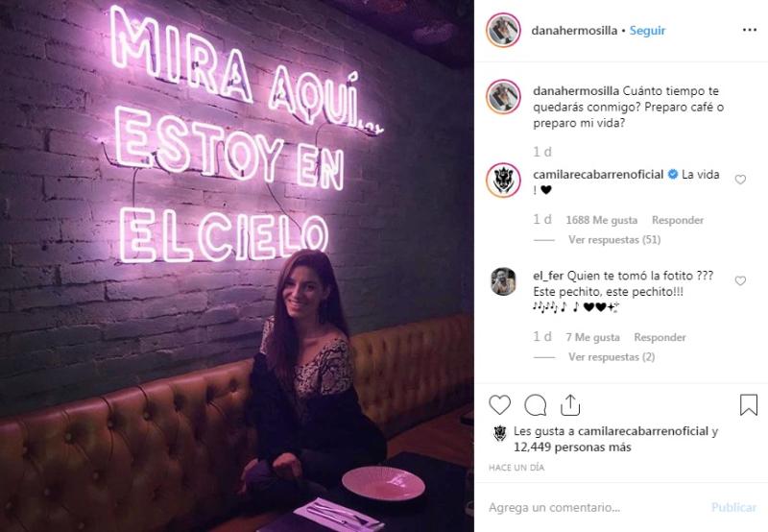Open el_fer's profile avatar
Viewport: 768px width, 532px height.
(x=503, y=281)
